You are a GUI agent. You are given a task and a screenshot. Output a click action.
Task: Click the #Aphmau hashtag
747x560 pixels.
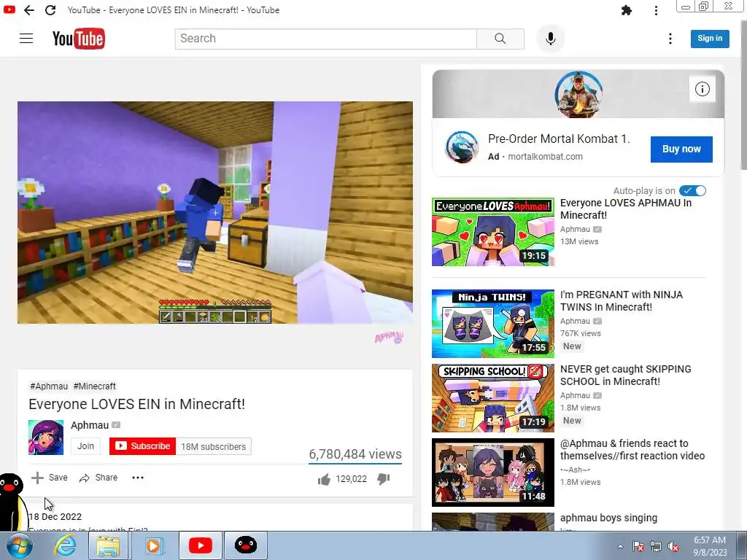49,386
